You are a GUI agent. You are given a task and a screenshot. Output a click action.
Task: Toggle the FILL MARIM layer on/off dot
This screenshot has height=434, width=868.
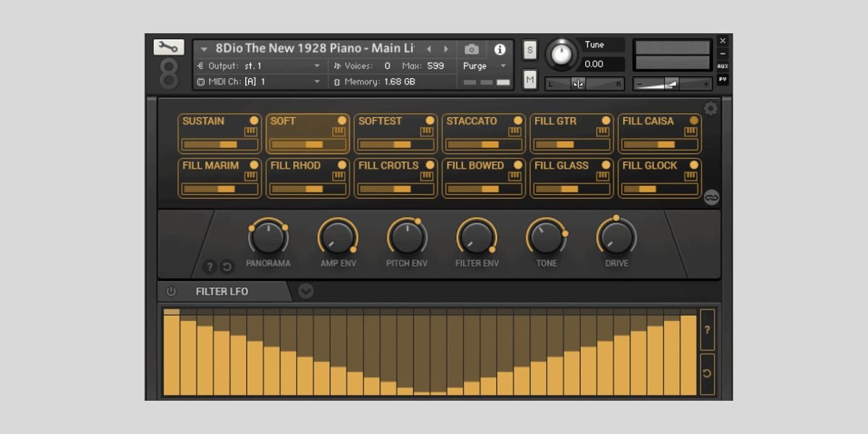254,165
